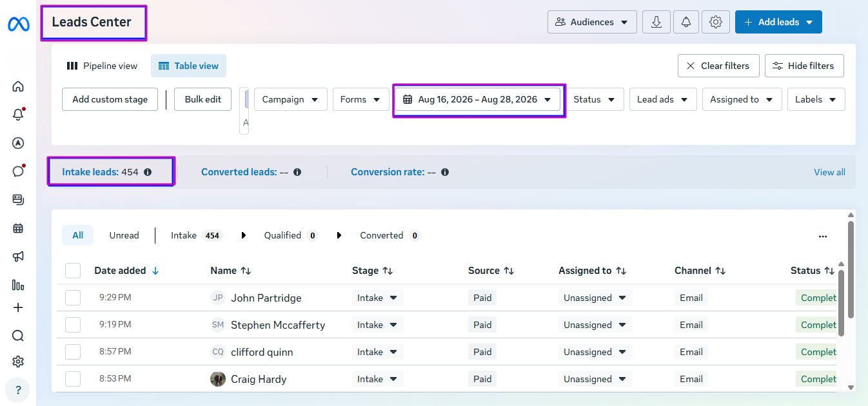Click Add custom stage button
This screenshot has height=406, width=868.
[110, 99]
